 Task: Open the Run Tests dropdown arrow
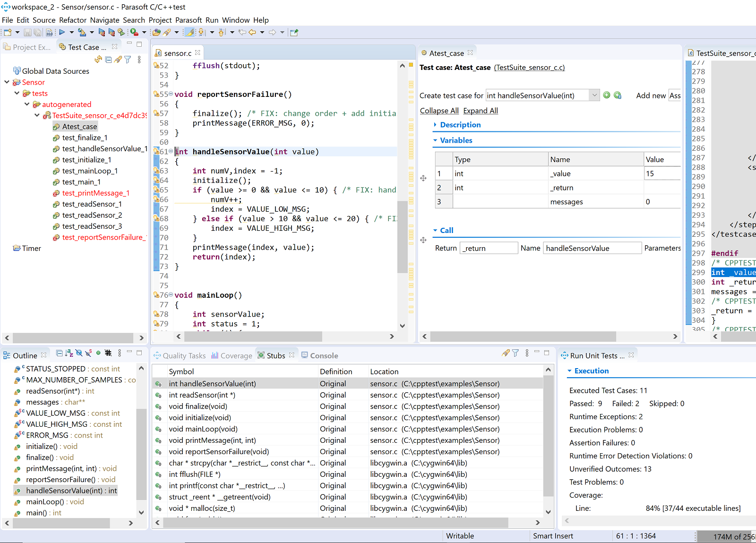tap(72, 33)
